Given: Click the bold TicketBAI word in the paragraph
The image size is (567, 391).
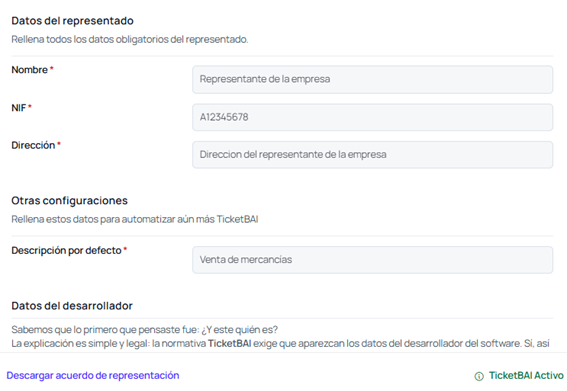Looking at the screenshot, I should (230, 343).
